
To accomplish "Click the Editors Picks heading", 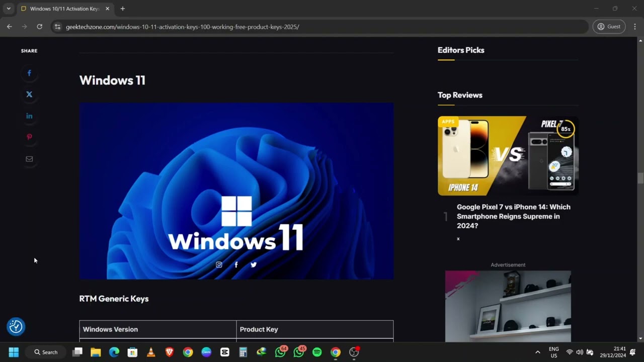I will 461,50.
